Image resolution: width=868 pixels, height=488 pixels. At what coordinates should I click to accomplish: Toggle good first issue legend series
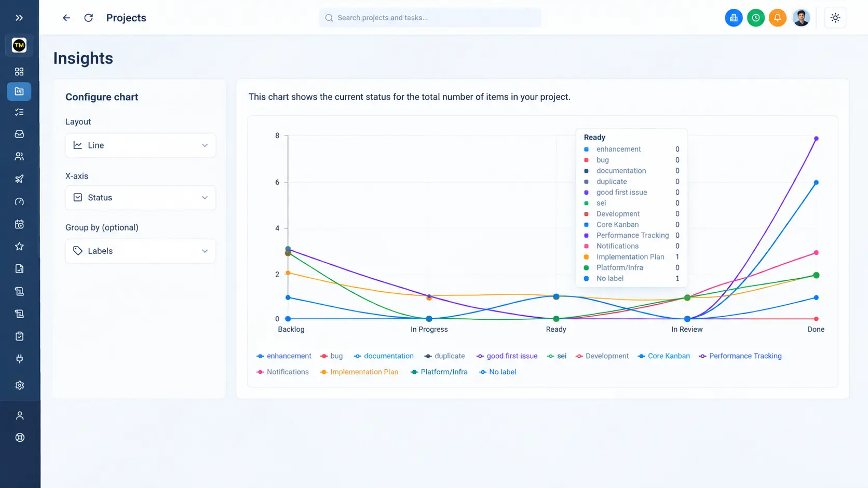tap(507, 356)
